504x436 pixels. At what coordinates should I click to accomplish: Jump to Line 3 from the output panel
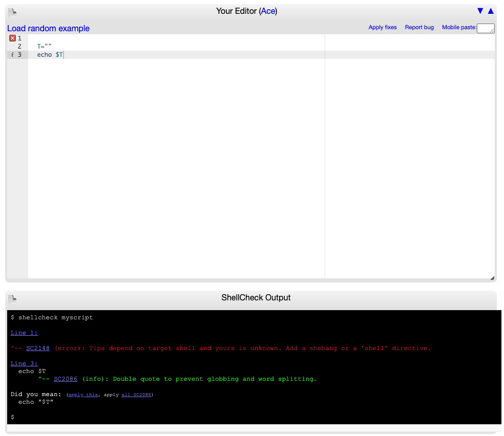tap(24, 363)
